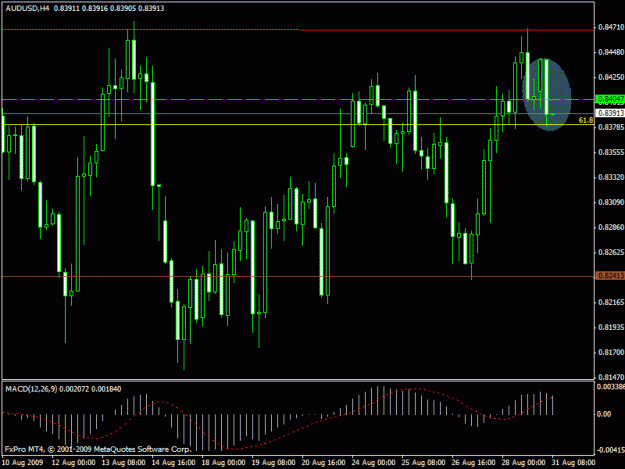Click the 0.81470 price scale value
This screenshot has height=469, width=625.
[x=611, y=377]
